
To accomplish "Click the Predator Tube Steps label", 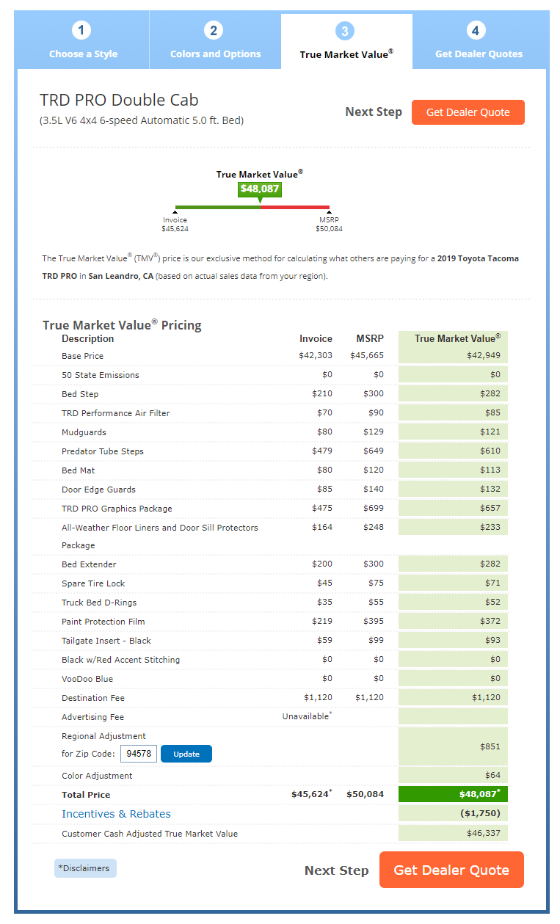I will point(103,451).
